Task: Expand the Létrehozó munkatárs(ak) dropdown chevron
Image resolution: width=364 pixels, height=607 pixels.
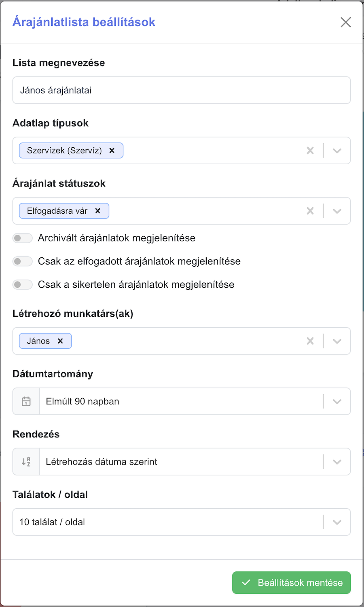Action: (337, 341)
